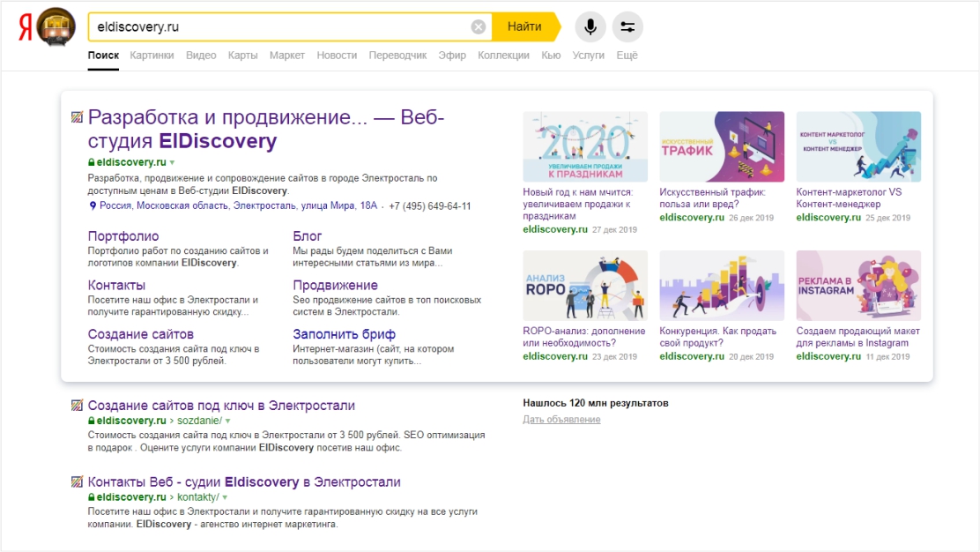Click the lock icon before the eldiscovery.ru sozdanie/ URL
The image size is (980, 552).
[92, 421]
